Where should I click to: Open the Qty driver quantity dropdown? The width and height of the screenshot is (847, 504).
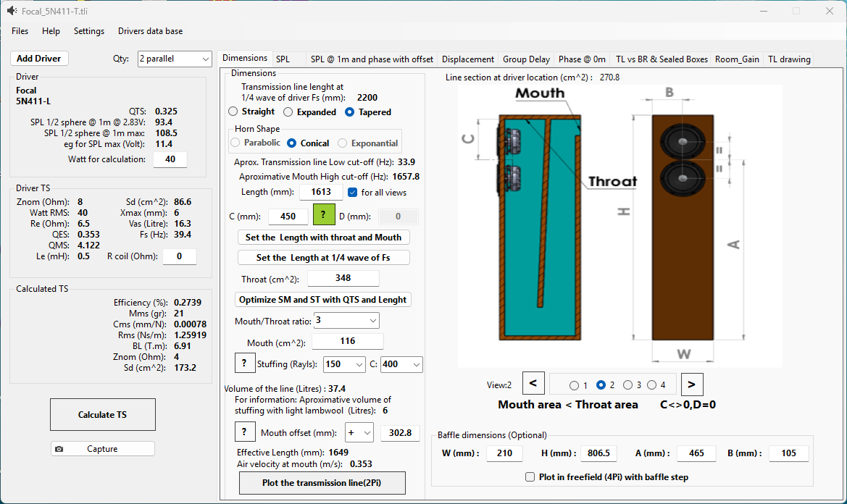175,59
